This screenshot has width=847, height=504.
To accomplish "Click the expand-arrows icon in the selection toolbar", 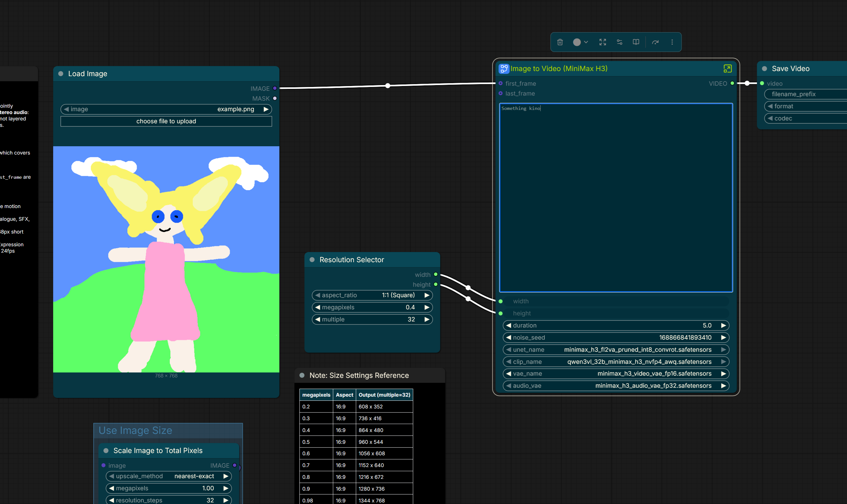I will click(x=603, y=42).
